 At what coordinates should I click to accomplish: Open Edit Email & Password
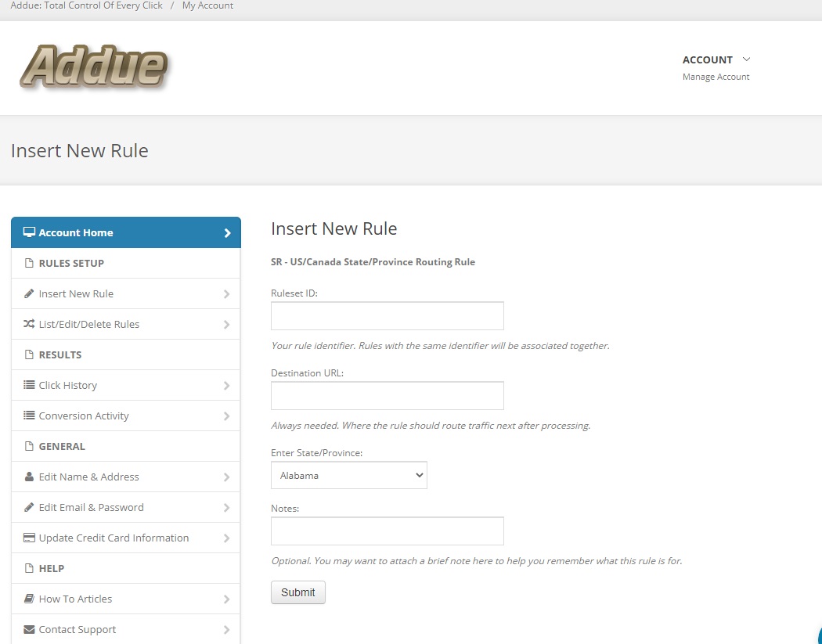click(126, 507)
